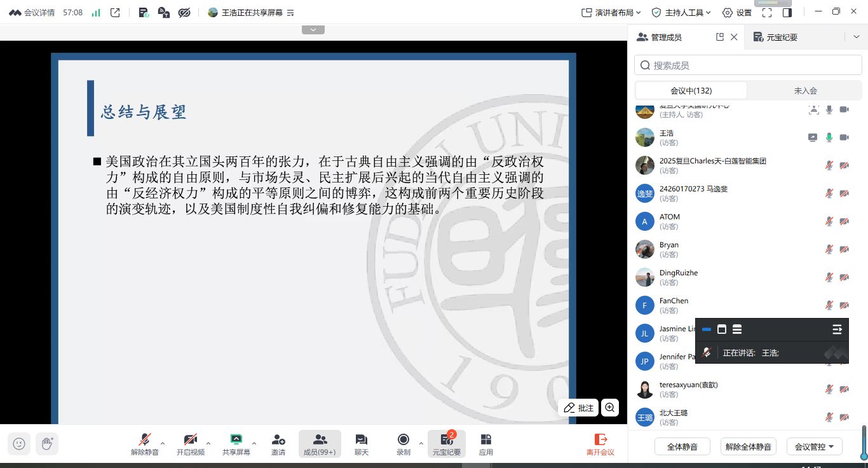Toggle muted microphone for ATOM
The image size is (868, 468).
[x=829, y=221]
